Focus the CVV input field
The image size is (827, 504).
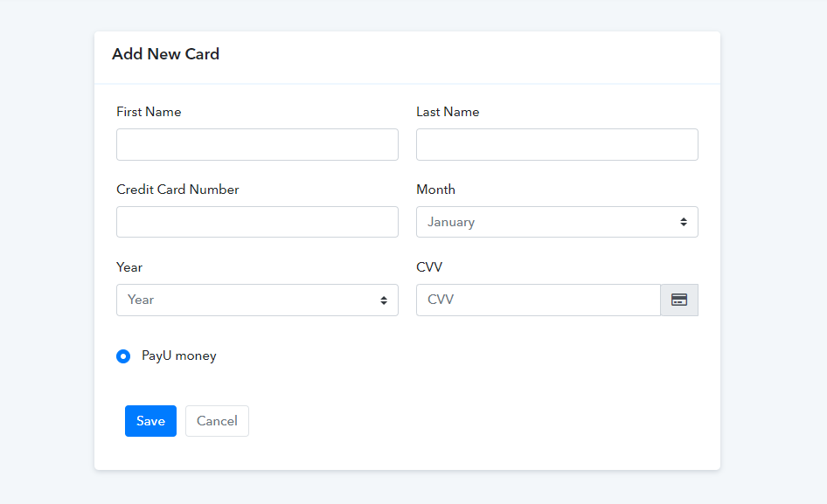coord(539,300)
